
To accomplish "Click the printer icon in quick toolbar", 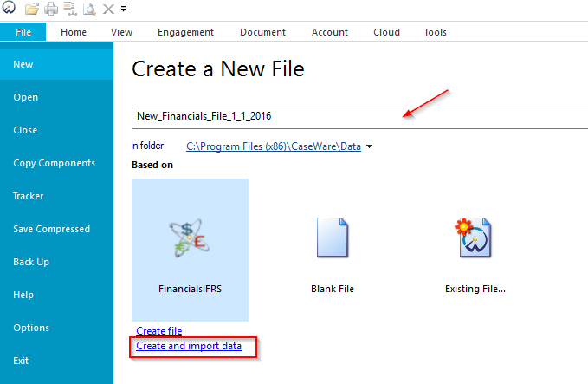I will (x=51, y=9).
